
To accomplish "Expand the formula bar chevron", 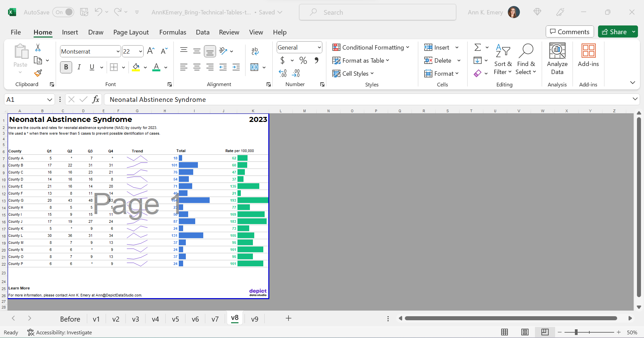I will (635, 99).
